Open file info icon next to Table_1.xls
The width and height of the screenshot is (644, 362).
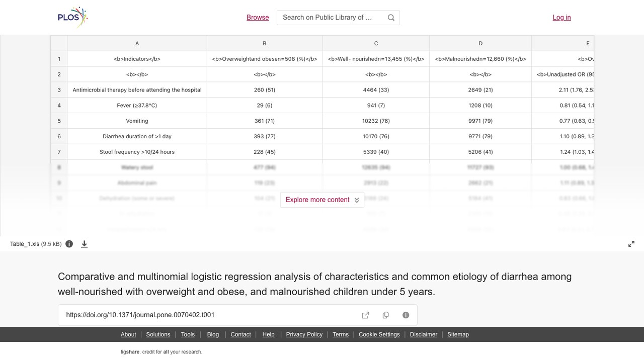point(69,244)
